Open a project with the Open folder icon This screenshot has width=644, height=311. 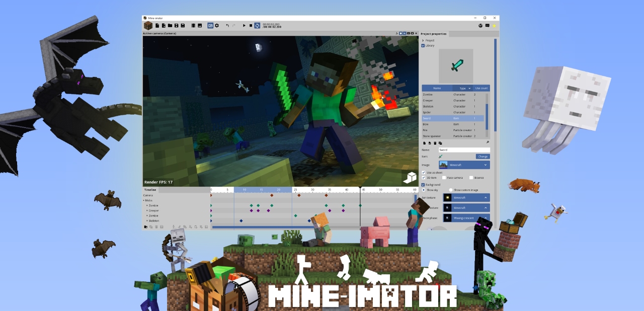pos(171,25)
